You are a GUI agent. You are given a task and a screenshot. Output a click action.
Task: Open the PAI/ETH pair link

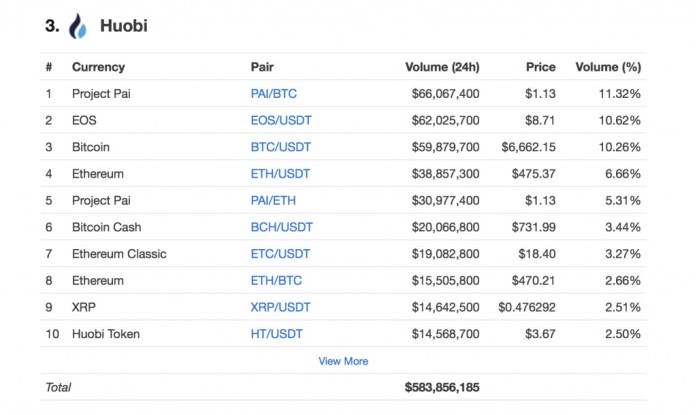[273, 200]
